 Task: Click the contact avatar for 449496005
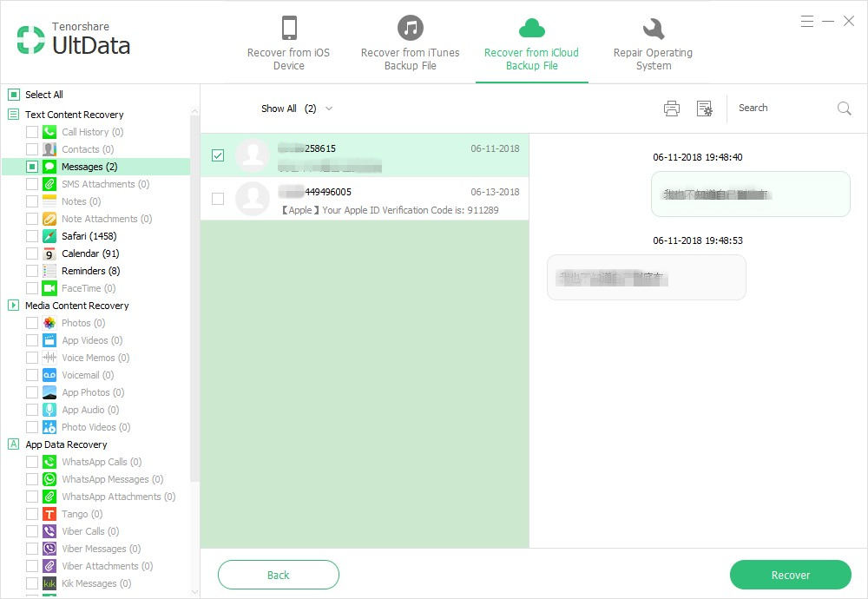253,198
